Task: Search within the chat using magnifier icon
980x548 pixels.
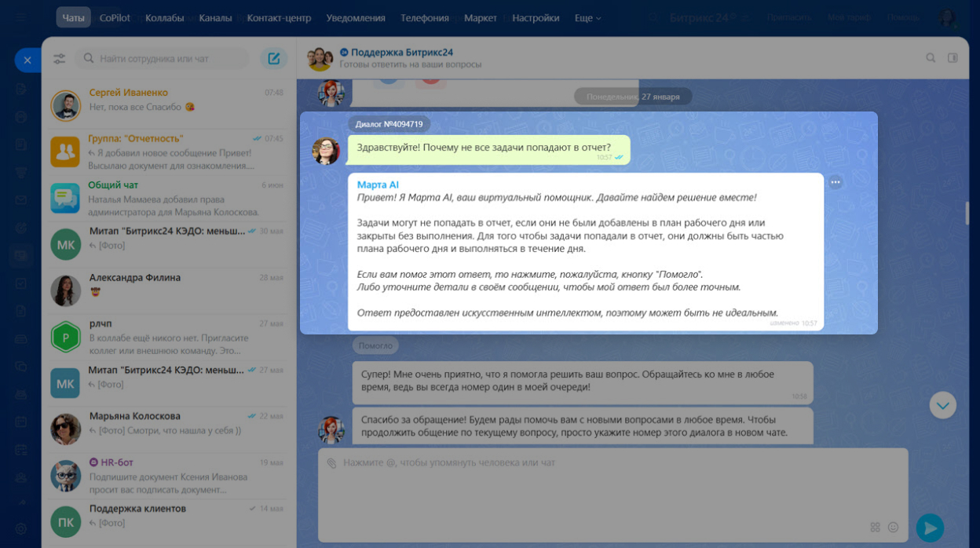Action: [931, 57]
